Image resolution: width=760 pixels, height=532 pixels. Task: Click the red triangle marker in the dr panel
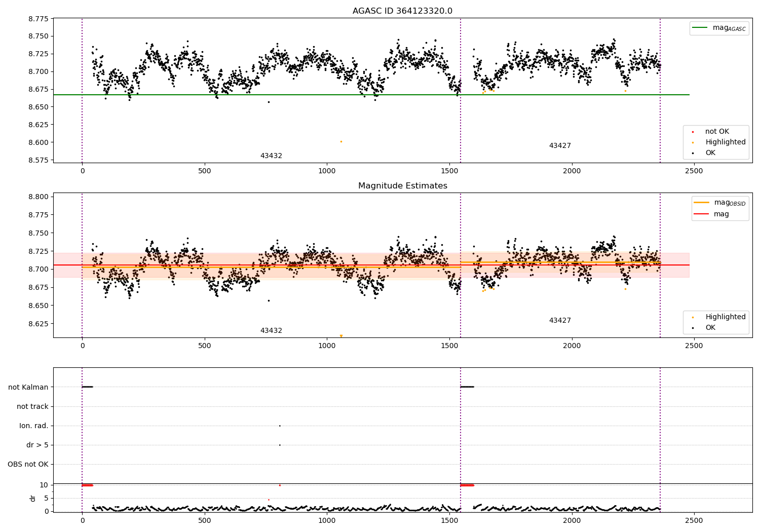tap(280, 485)
